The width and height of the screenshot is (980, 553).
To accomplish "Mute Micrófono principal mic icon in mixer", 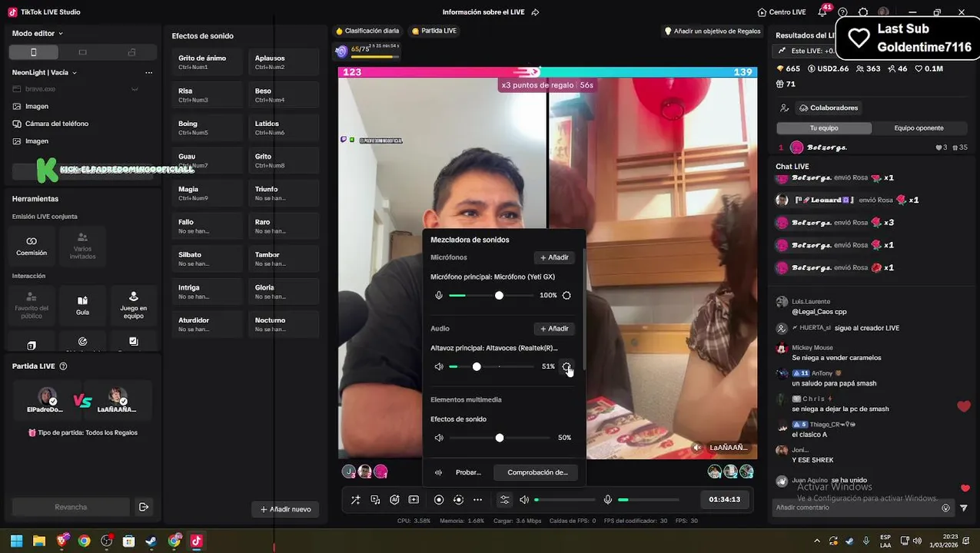I will [x=439, y=296].
